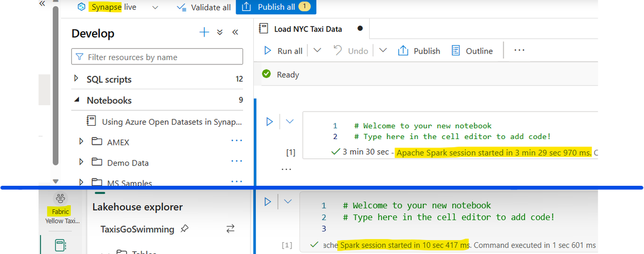Click the Apache Spark session started message
Image resolution: width=644 pixels, height=254 pixels.
pyautogui.click(x=494, y=153)
